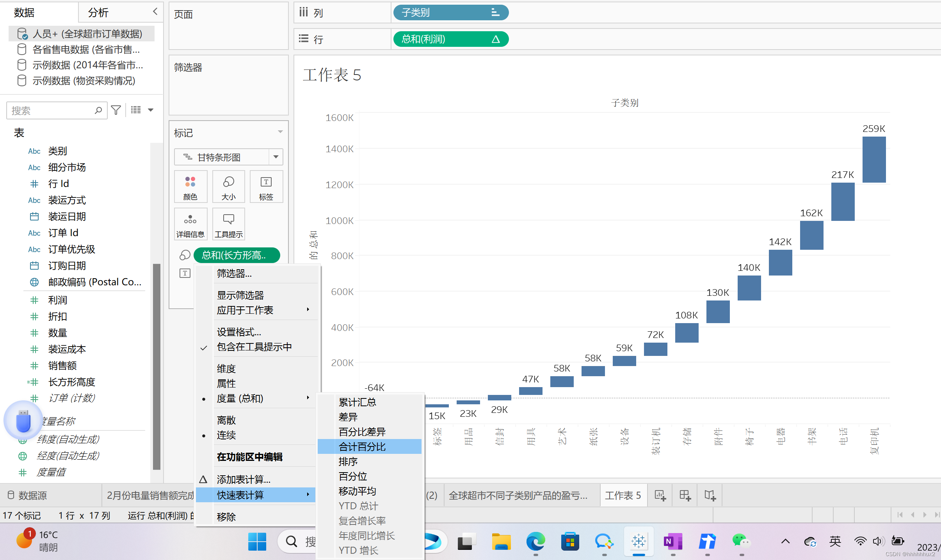Switch to the 分析 pane tab
This screenshot has height=560, width=941.
pyautogui.click(x=98, y=12)
